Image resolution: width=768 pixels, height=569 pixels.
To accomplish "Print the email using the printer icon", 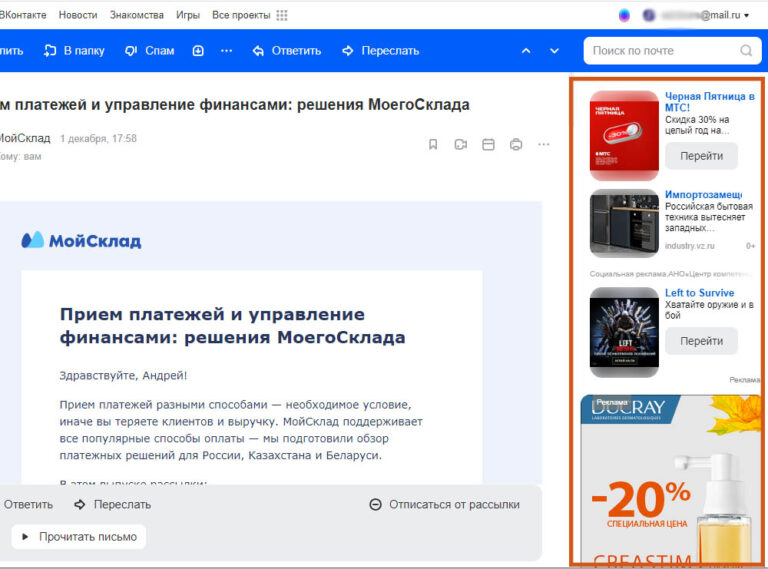I will pyautogui.click(x=516, y=144).
